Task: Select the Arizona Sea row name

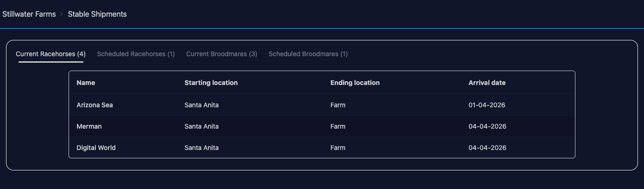Action: 95,105
